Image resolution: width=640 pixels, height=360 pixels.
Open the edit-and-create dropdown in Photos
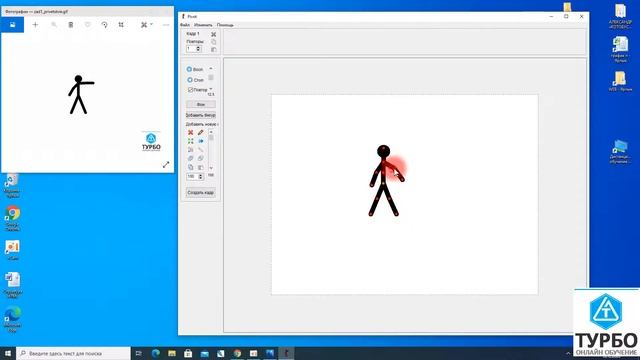click(147, 25)
